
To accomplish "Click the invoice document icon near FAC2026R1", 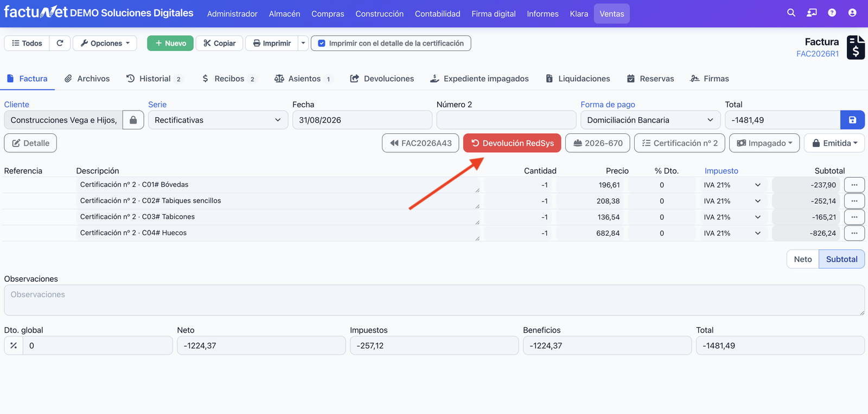I will (x=856, y=48).
